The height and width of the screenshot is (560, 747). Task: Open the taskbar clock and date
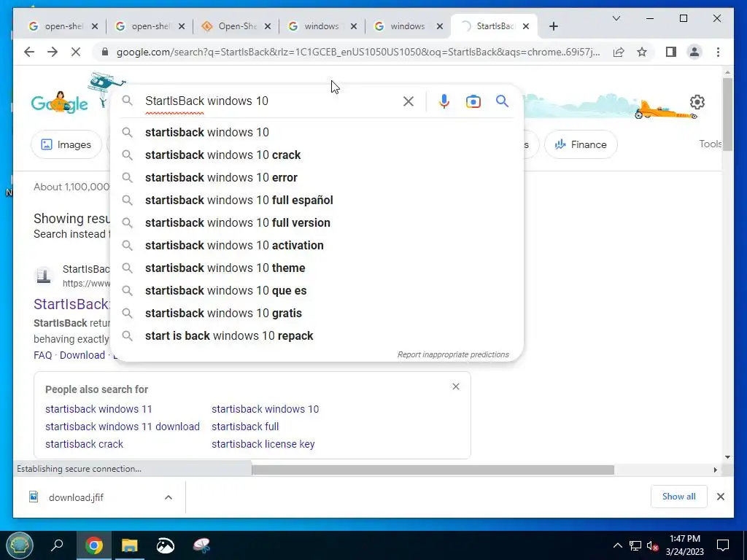tap(684, 545)
